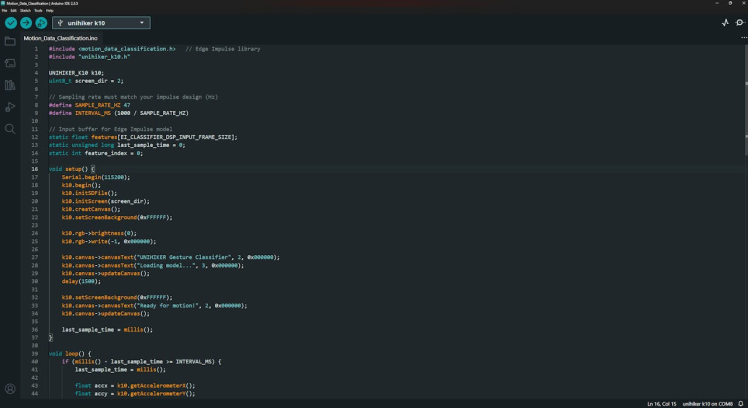This screenshot has width=748, height=408.
Task: Open the File menu
Action: click(x=4, y=10)
